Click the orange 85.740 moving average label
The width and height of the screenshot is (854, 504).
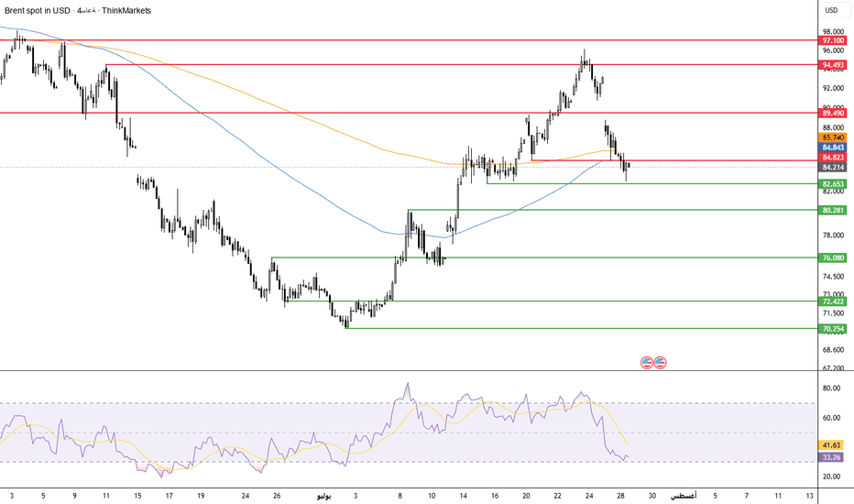(x=833, y=137)
